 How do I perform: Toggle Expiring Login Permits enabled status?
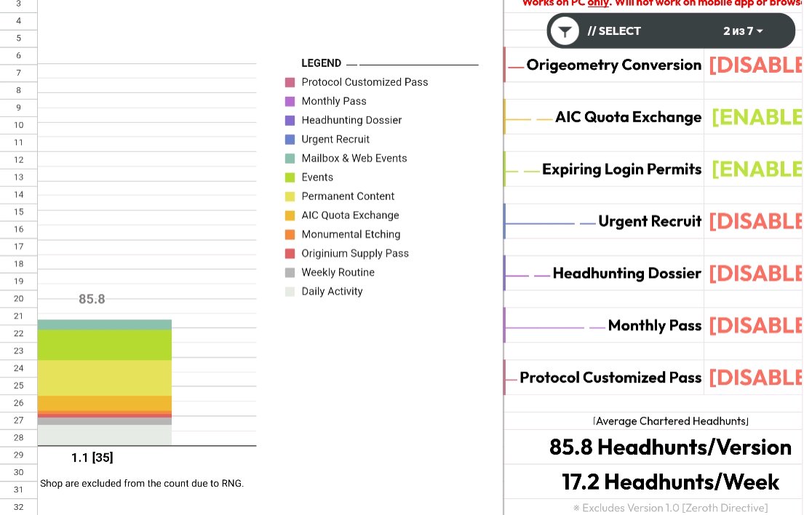pyautogui.click(x=757, y=169)
